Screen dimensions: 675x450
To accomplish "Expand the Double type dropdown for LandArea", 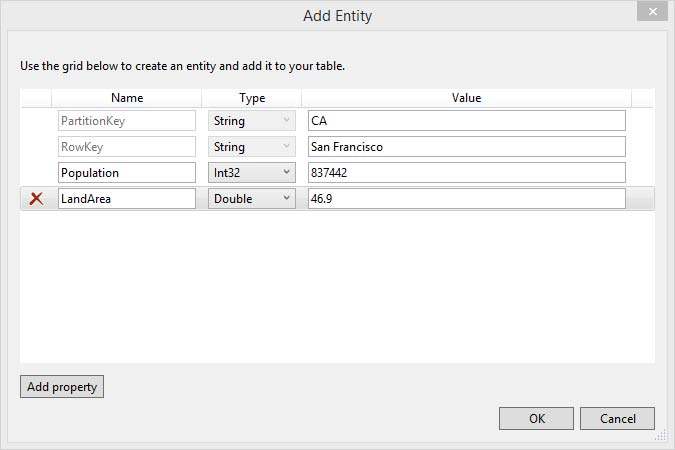I will point(252,199).
